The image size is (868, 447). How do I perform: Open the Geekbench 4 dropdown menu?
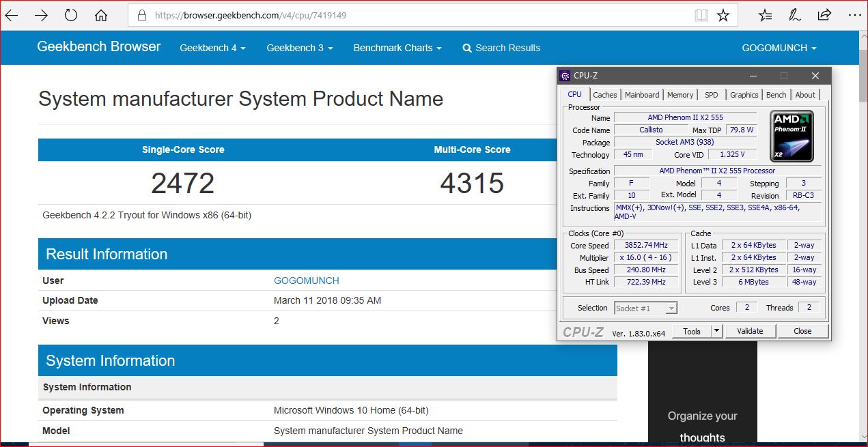pos(212,48)
